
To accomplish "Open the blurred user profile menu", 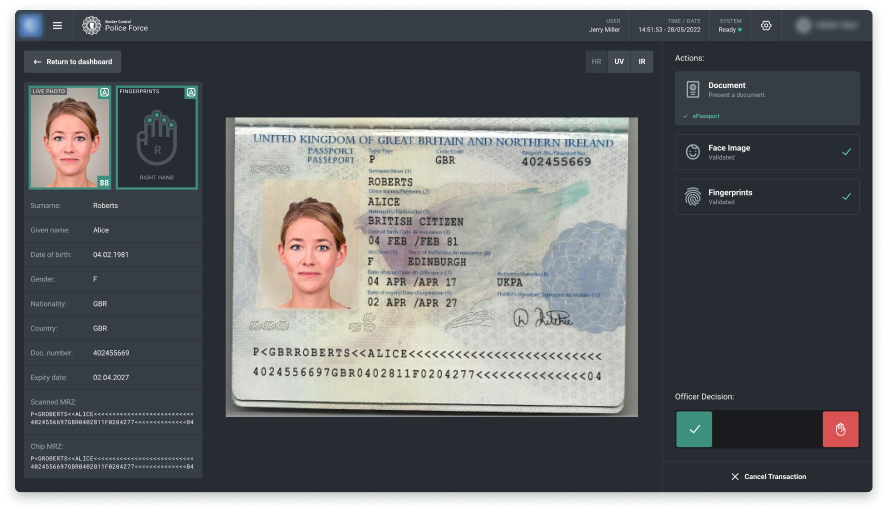I will coord(827,26).
